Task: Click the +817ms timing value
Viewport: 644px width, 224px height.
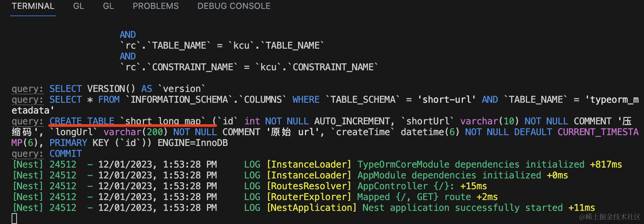Action: (606, 165)
